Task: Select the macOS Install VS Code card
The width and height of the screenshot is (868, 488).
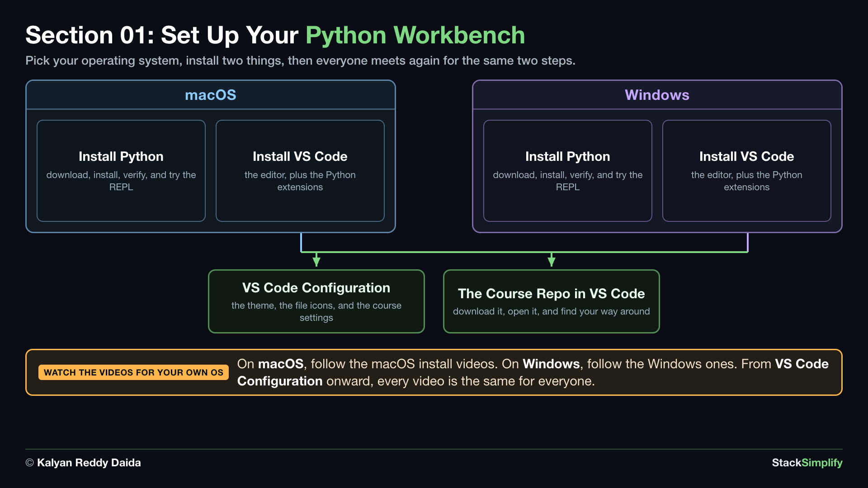Action: 300,171
